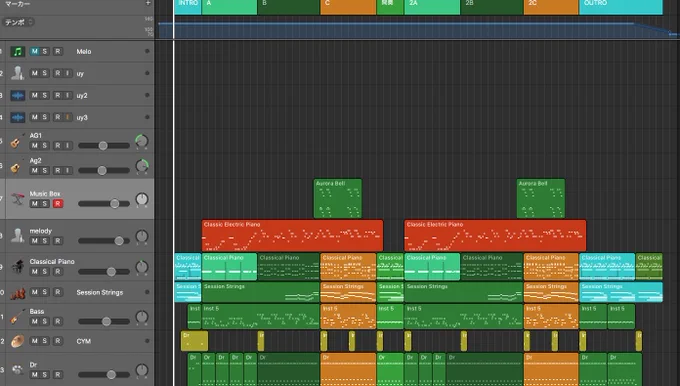Image resolution: width=680 pixels, height=386 pixels.
Task: Click the CYM track cymbal icon
Action: click(x=17, y=341)
